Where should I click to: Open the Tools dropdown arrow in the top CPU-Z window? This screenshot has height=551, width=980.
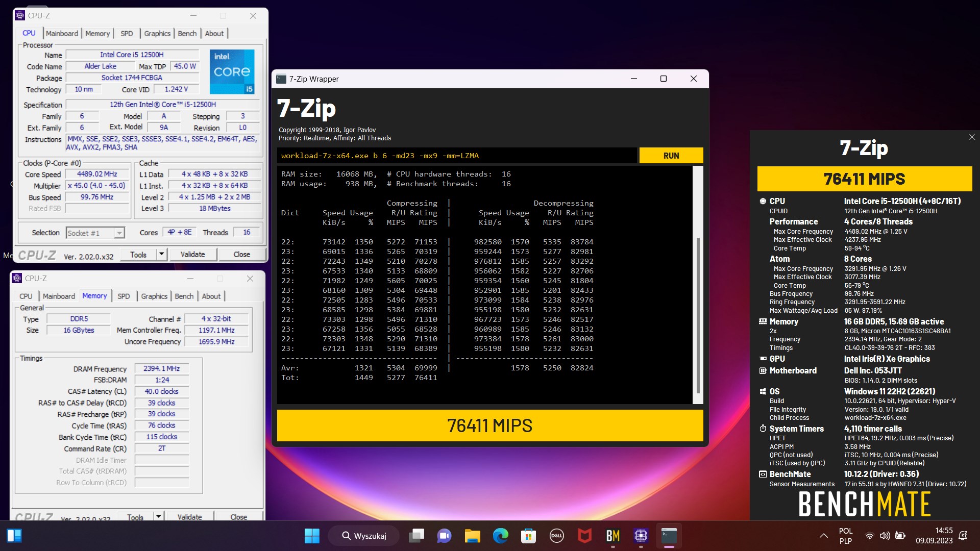pyautogui.click(x=162, y=254)
